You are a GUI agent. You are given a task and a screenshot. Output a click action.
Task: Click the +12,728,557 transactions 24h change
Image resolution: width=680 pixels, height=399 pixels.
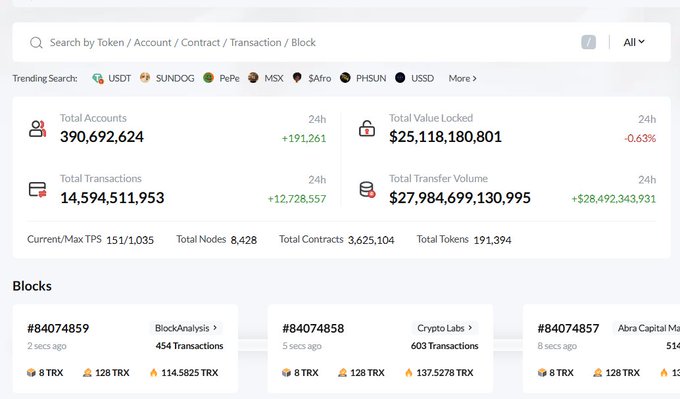tap(297, 199)
